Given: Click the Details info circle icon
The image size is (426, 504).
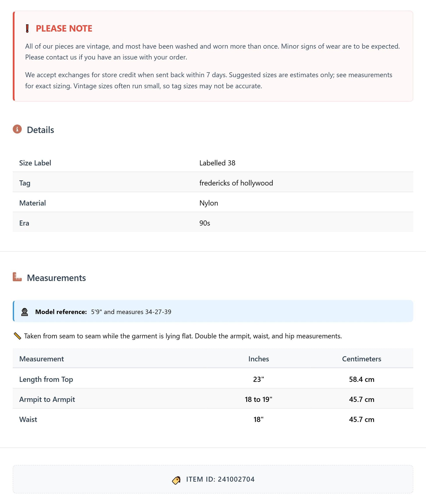Looking at the screenshot, I should [17, 129].
